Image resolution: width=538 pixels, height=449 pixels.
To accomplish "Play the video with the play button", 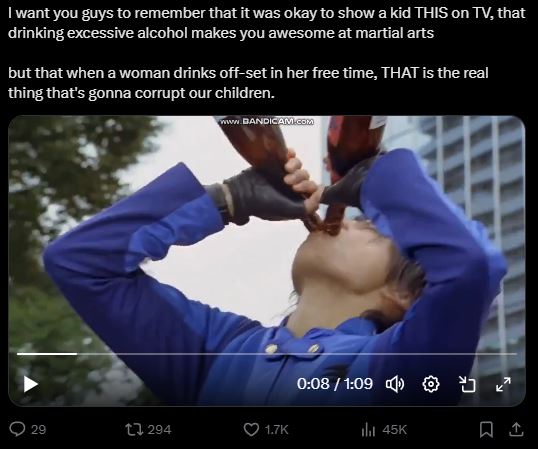I will (x=31, y=384).
